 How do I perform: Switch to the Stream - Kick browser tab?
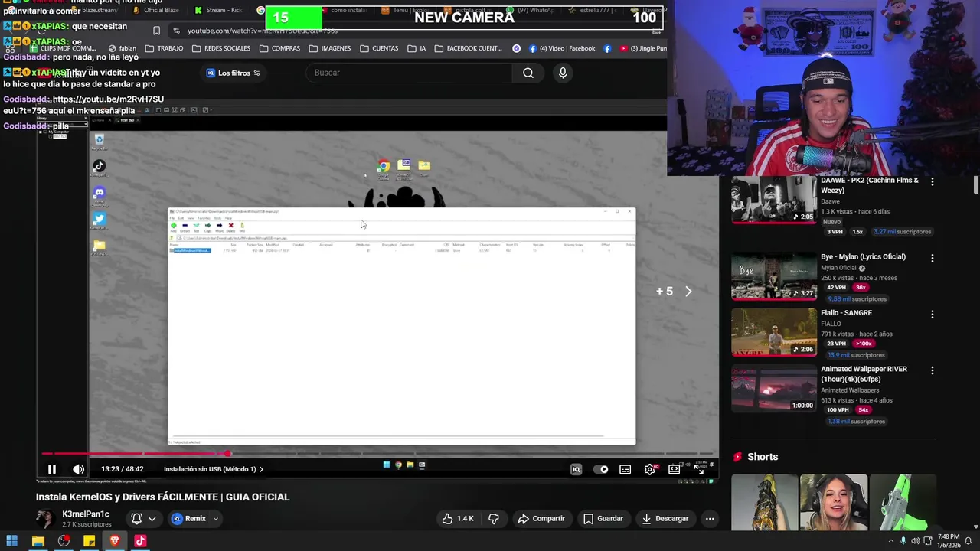pyautogui.click(x=218, y=11)
